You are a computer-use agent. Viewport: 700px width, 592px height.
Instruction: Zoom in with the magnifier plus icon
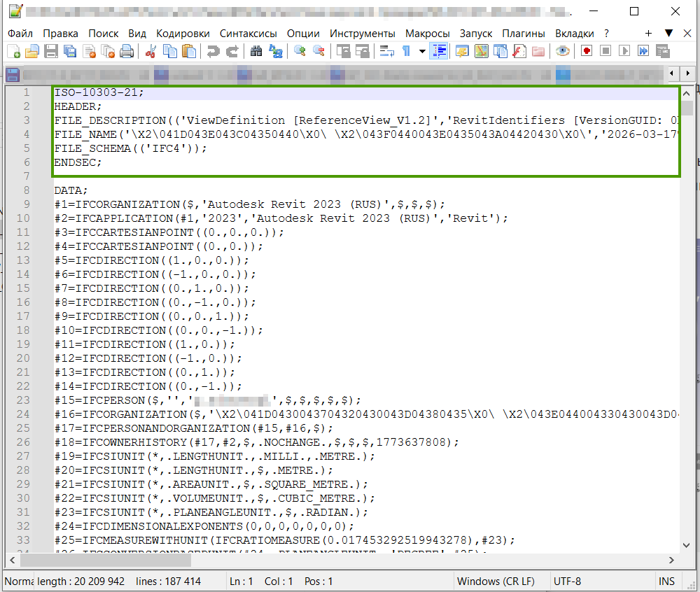click(300, 52)
